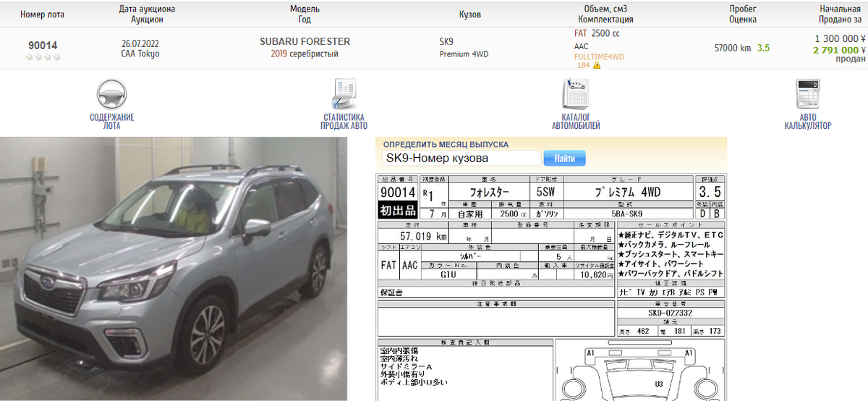
Task: Click the lot number 90014 in table
Action: pos(43,45)
